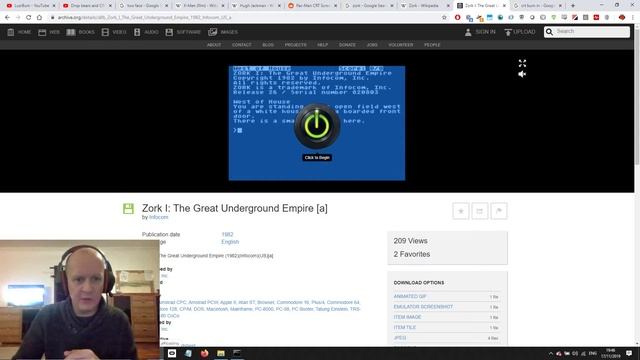
Task: Click the English language link
Action: coord(230,242)
